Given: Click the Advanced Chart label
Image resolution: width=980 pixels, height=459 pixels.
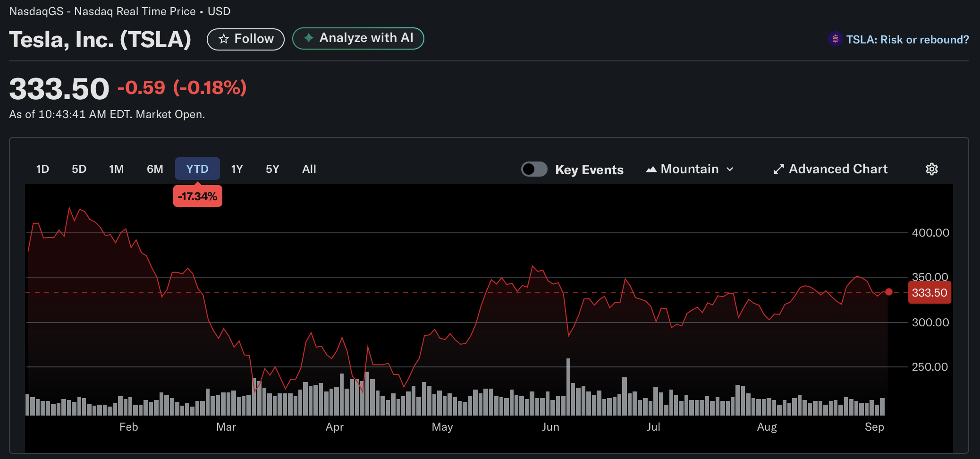Looking at the screenshot, I should click(838, 169).
